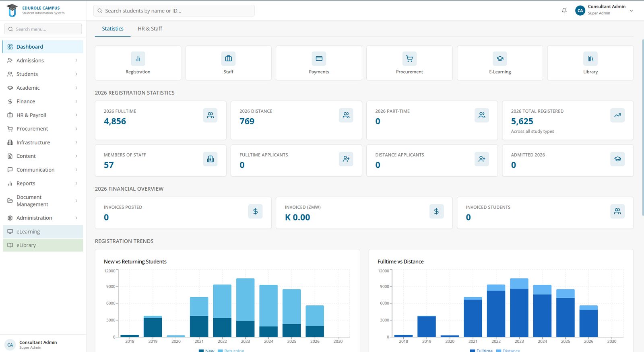Expand the Students menu chevron
This screenshot has height=352, width=644.
tap(76, 74)
